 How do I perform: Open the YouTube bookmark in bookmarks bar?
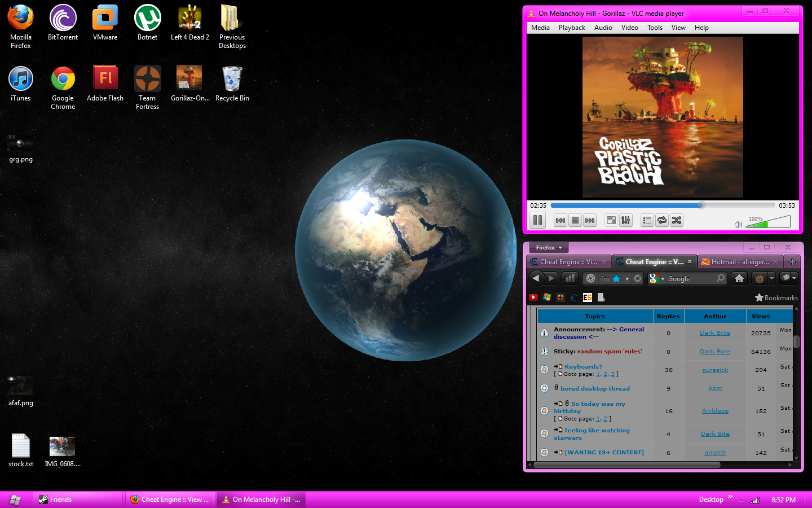tap(533, 297)
